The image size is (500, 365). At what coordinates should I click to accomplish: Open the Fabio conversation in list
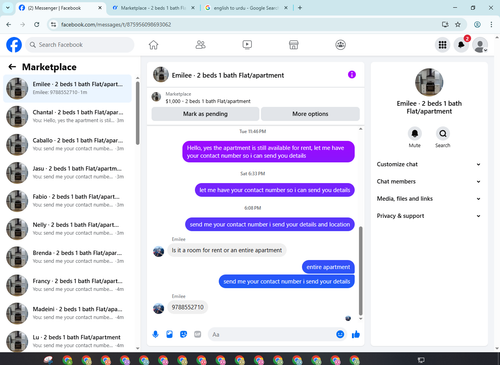click(x=68, y=201)
